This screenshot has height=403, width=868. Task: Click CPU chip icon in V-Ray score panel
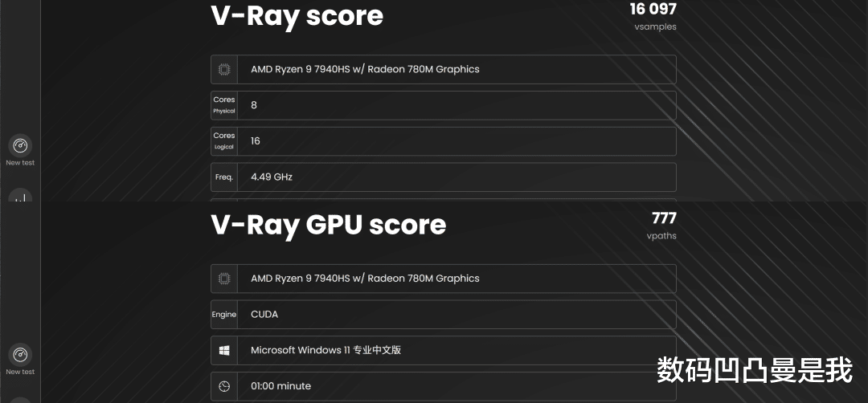tap(224, 70)
